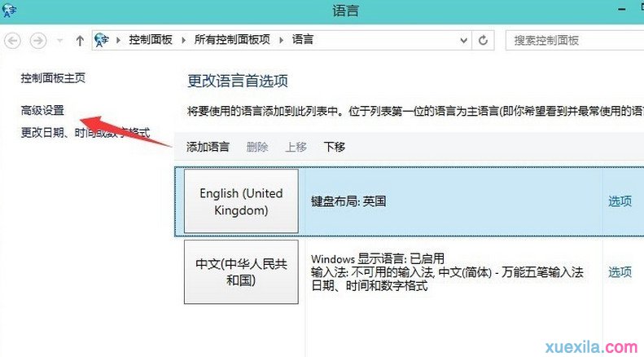Image resolution: width=644 pixels, height=357 pixels.
Task: Select the 语言 breadcrumb
Action: pyautogui.click(x=303, y=39)
